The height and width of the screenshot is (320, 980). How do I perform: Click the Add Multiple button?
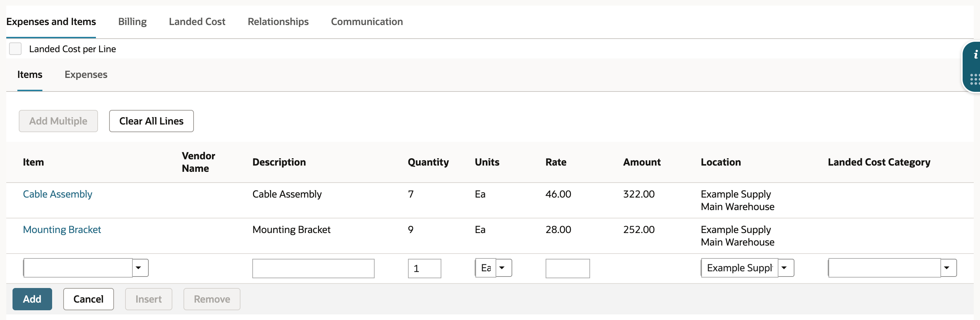click(58, 121)
